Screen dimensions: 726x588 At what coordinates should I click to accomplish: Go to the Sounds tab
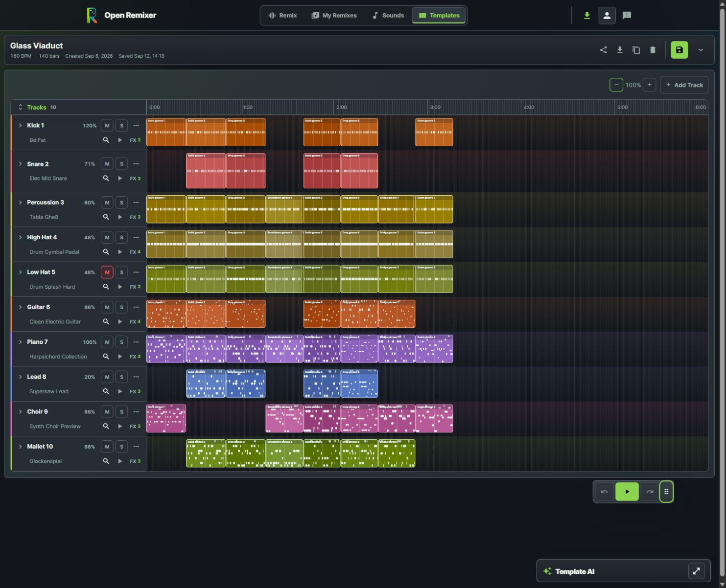point(388,15)
